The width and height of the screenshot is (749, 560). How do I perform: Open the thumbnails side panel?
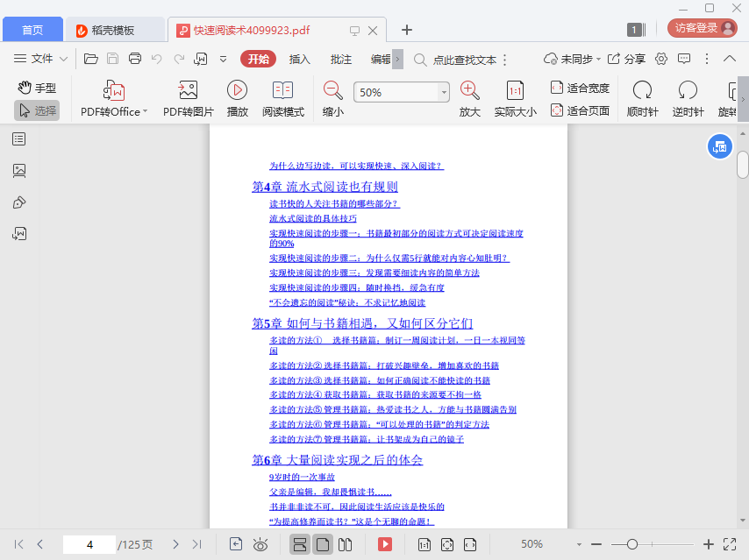coord(19,170)
